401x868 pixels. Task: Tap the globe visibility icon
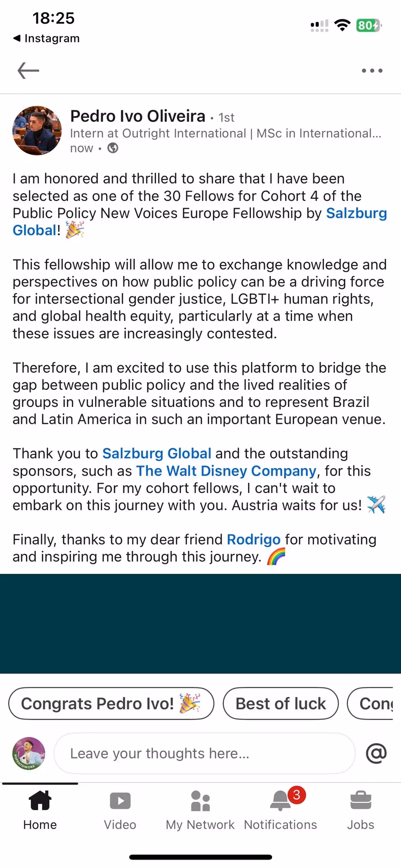point(113,148)
